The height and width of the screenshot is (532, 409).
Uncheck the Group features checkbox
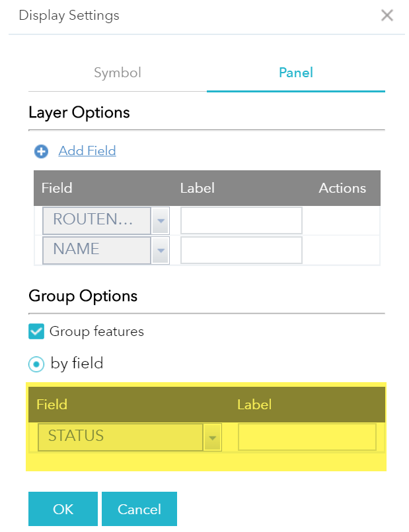[x=36, y=331]
